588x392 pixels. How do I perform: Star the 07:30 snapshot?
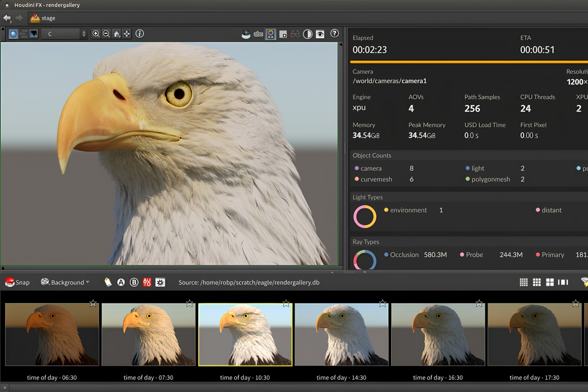pos(189,303)
